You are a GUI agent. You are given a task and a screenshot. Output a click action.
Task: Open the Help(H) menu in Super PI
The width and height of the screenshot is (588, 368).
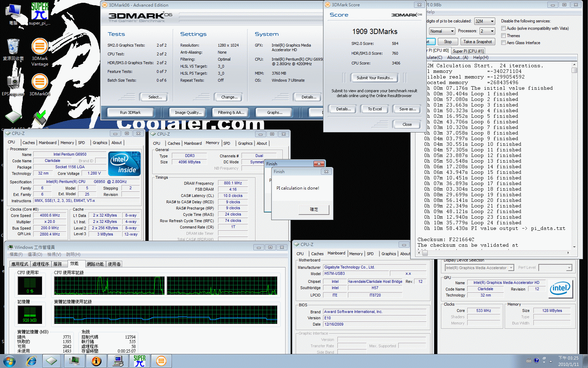tap(481, 57)
